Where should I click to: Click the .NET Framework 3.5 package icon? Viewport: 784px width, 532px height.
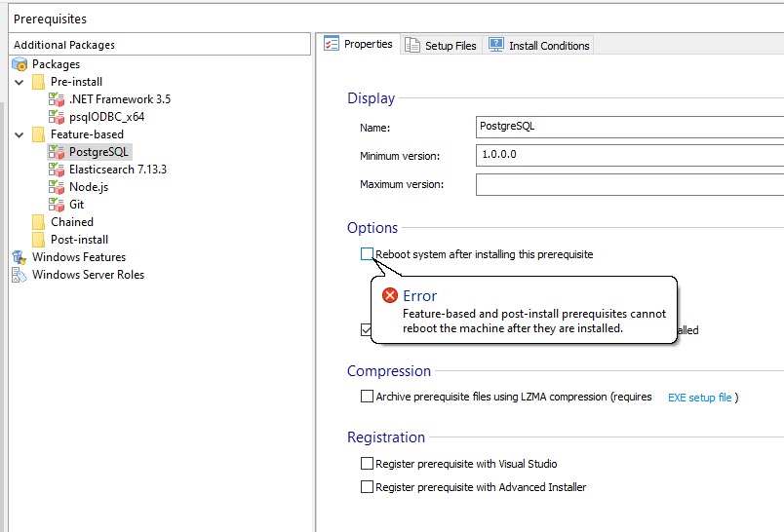[57, 99]
